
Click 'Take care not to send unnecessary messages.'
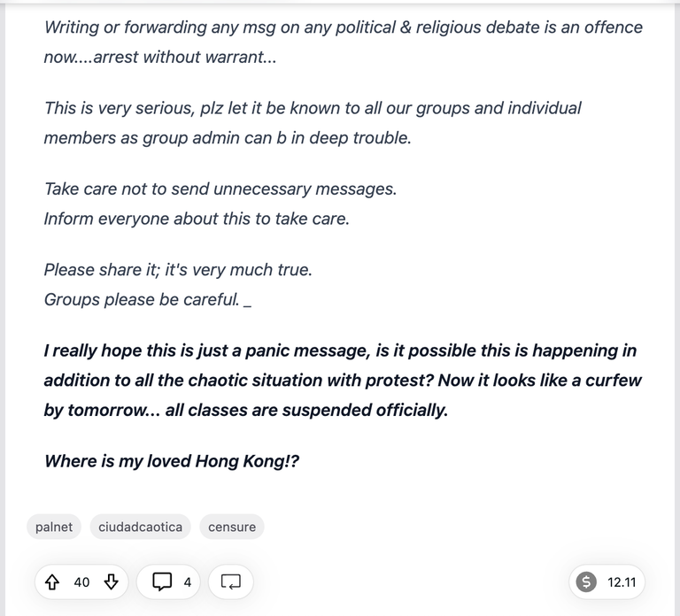click(x=220, y=189)
